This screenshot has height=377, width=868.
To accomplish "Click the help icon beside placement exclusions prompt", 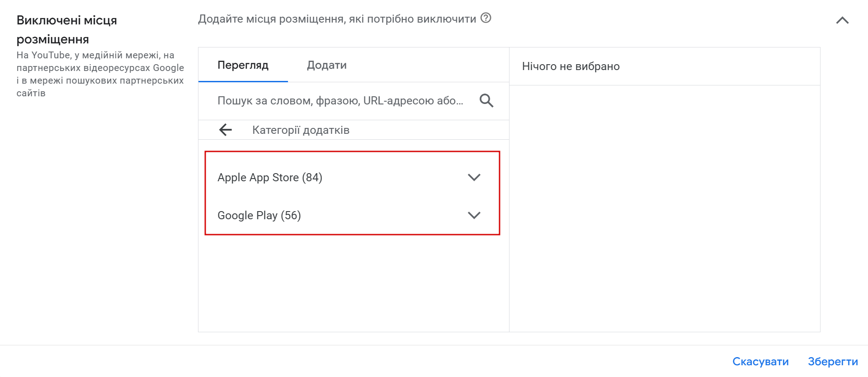I will pyautogui.click(x=486, y=18).
